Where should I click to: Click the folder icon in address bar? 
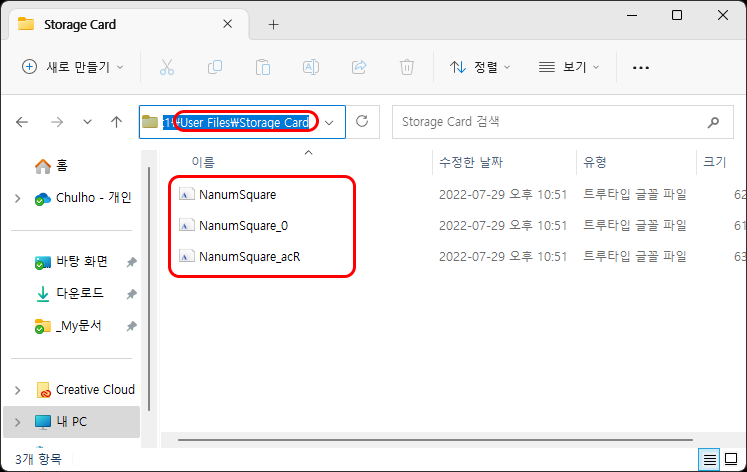150,122
